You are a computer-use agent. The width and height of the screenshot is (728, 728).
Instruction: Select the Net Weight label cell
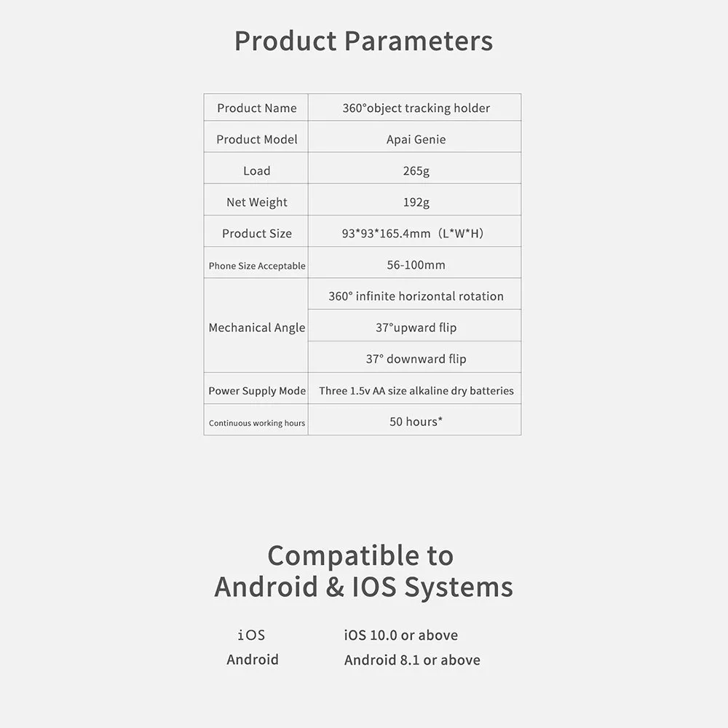pos(256,202)
